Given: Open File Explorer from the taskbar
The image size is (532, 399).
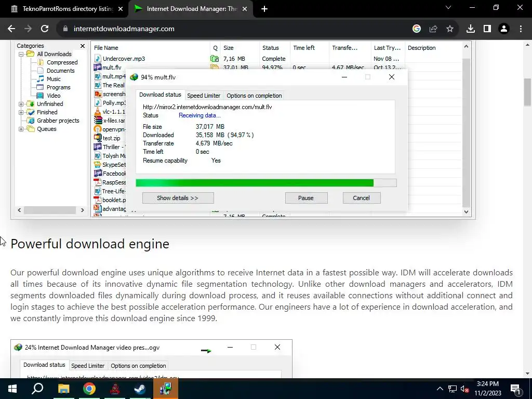Looking at the screenshot, I should pos(63,389).
